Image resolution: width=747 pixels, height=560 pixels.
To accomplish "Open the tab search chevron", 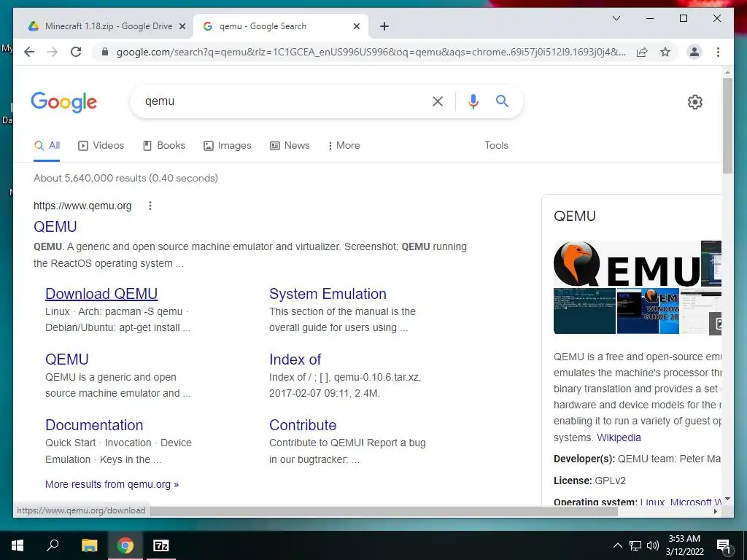I will point(616,18).
